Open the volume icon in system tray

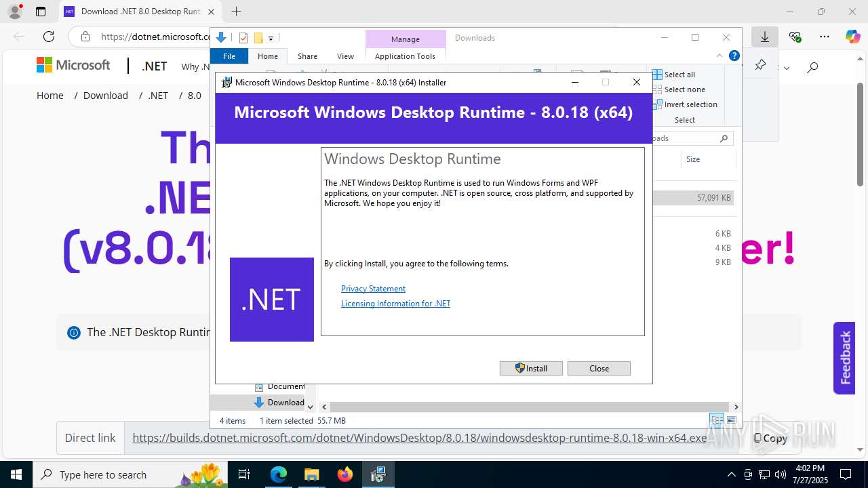click(781, 474)
